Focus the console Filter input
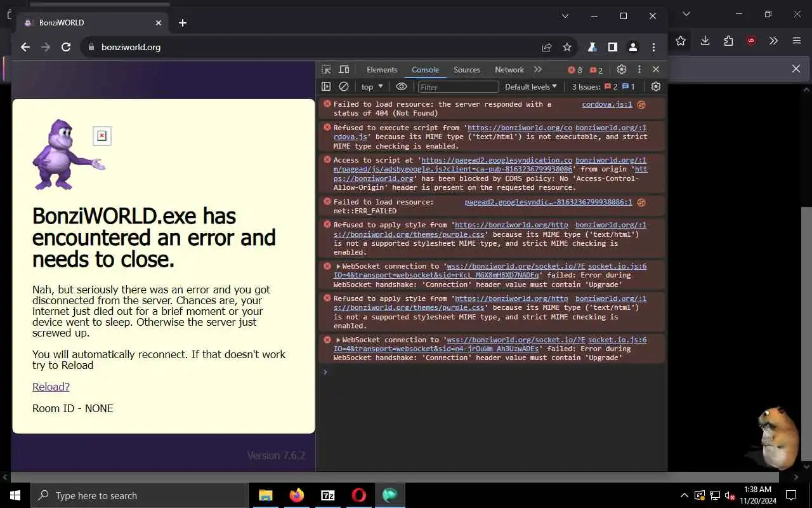Image resolution: width=812 pixels, height=508 pixels. tap(458, 87)
